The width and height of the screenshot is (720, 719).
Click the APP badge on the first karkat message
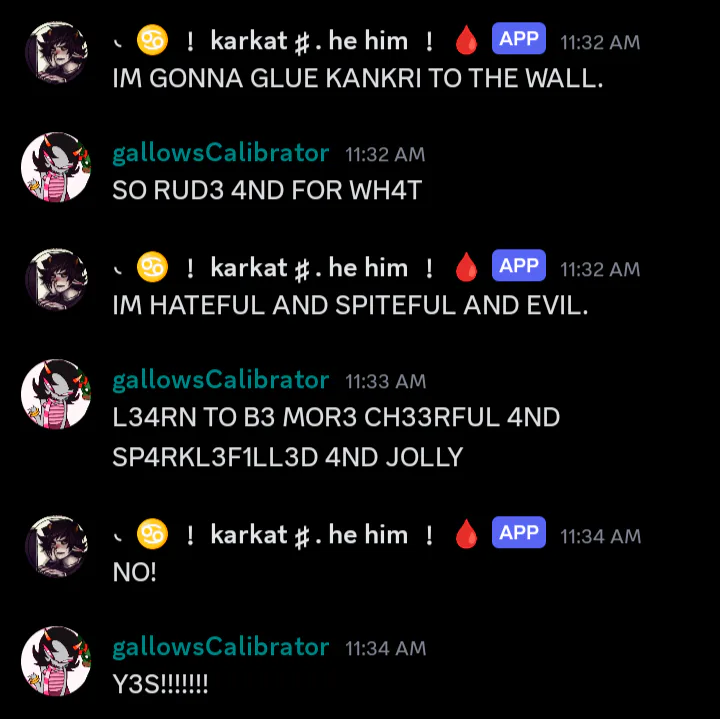tap(518, 39)
